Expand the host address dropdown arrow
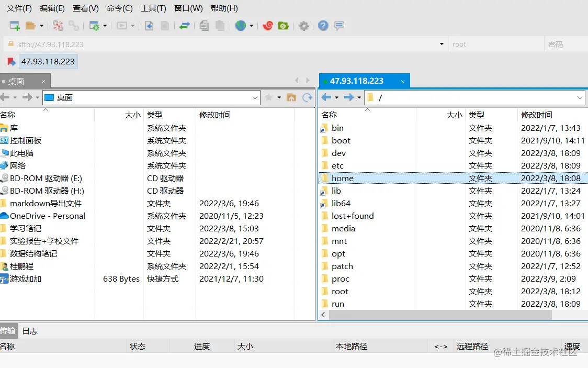Screen dimensions: 588x368 point(442,44)
